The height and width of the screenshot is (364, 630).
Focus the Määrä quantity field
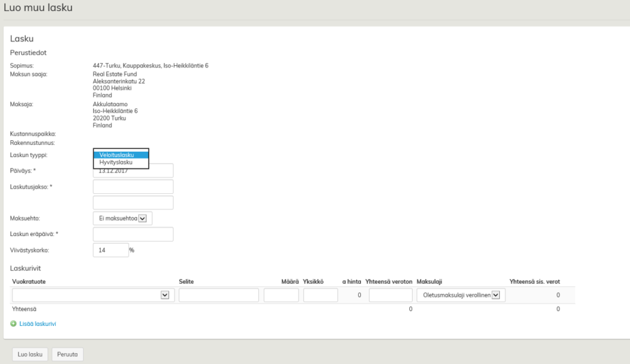pyautogui.click(x=281, y=295)
